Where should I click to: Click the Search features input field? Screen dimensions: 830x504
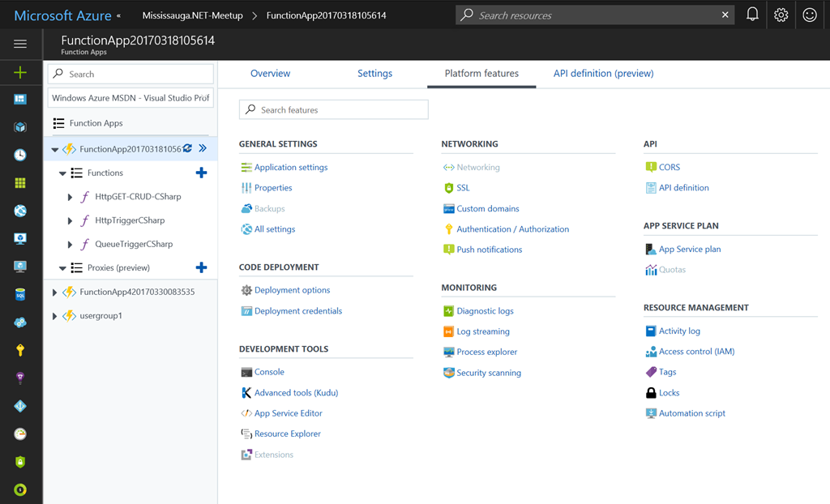pos(333,109)
